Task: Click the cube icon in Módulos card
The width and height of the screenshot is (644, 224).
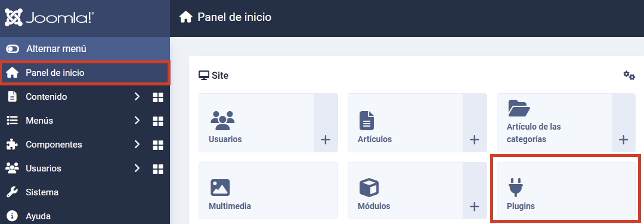Action: pyautogui.click(x=369, y=188)
